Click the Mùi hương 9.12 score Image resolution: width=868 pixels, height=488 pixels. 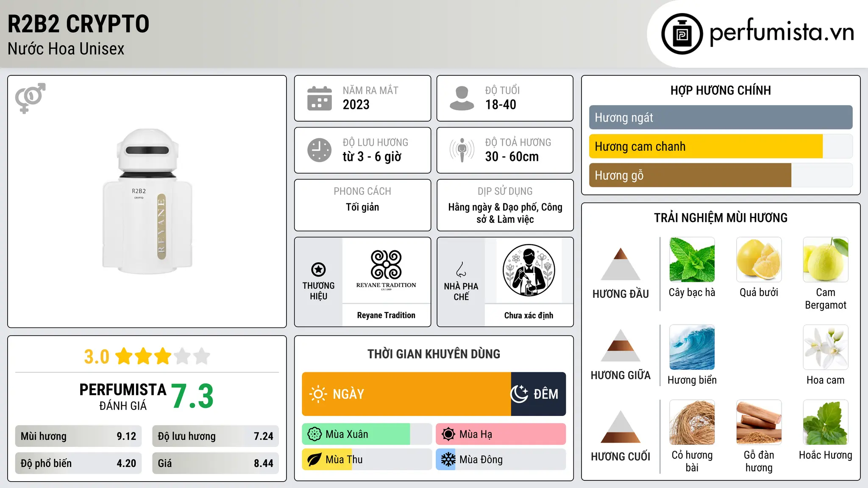[x=78, y=436]
